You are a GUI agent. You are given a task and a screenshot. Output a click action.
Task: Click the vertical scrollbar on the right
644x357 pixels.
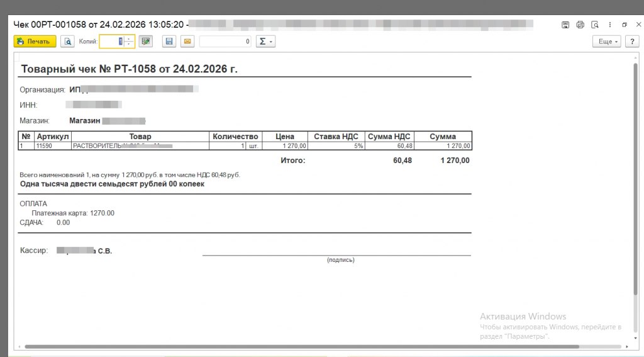[x=635, y=189]
